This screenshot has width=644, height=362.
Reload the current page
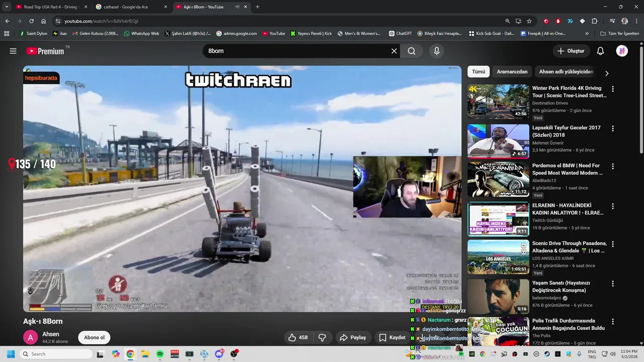tap(31, 21)
